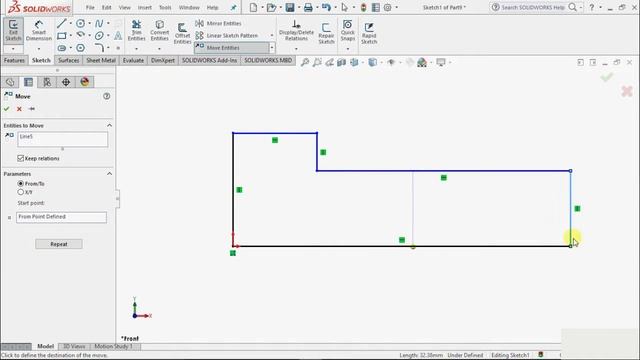The width and height of the screenshot is (640, 360).
Task: Open the FeatureManager design tree tab
Action: pos(10,82)
